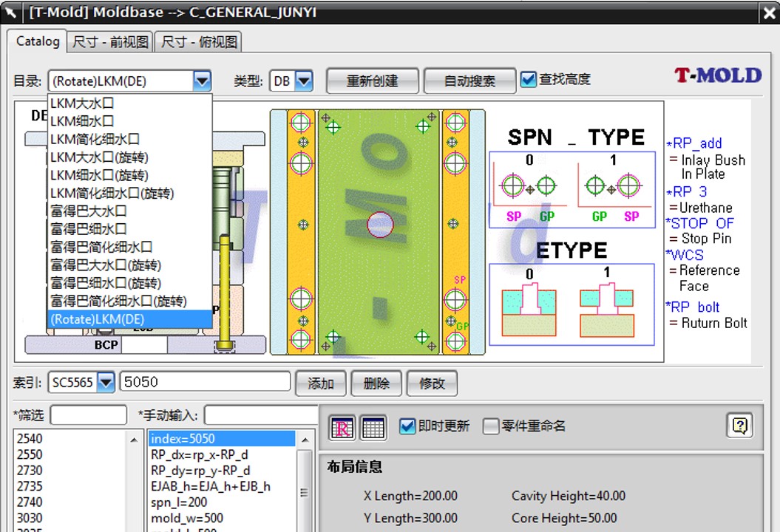Click the 重新创建 button
Viewport: 780px width, 532px height.
click(372, 81)
